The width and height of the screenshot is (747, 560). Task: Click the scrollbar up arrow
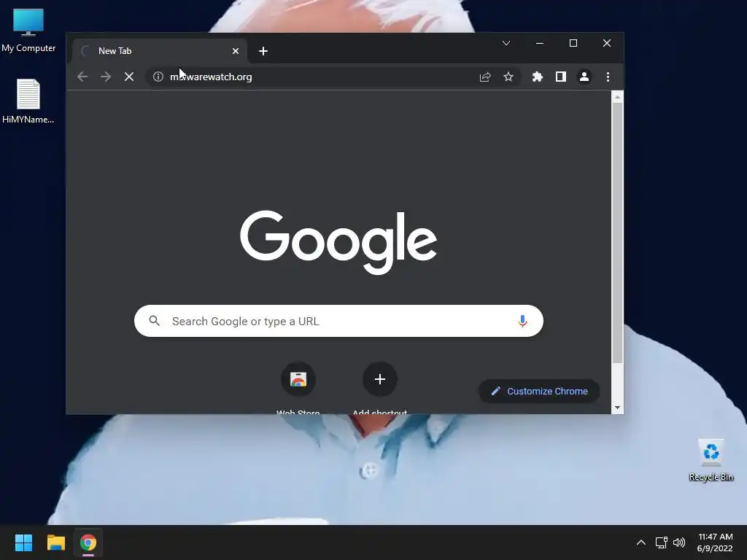pos(617,97)
